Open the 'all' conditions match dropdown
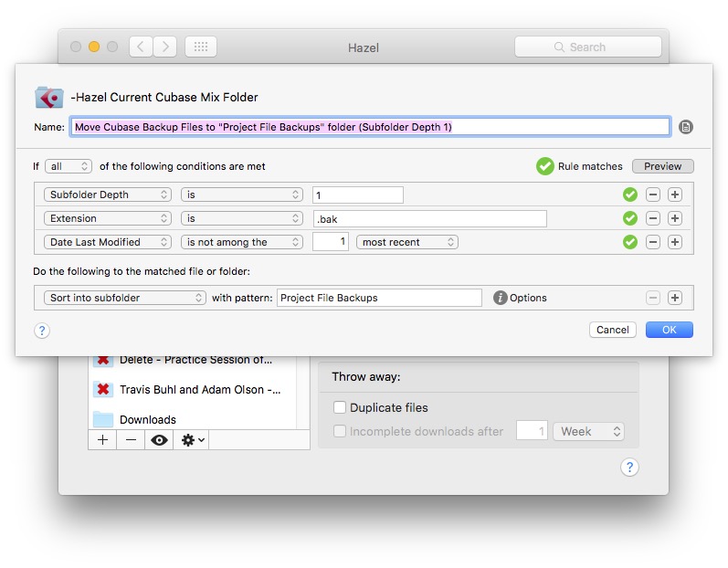 point(69,166)
